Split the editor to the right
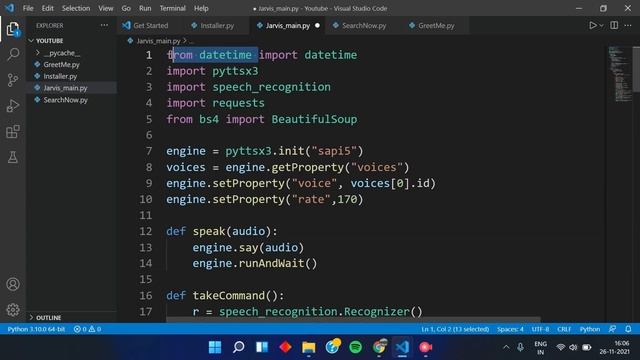Image resolution: width=640 pixels, height=360 pixels. pyautogui.click(x=614, y=25)
